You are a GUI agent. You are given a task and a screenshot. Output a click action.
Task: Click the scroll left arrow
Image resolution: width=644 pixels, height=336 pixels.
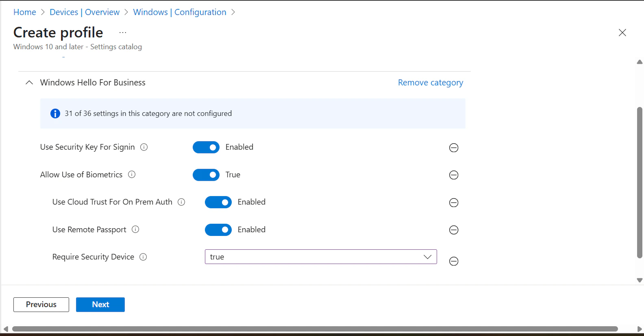[x=6, y=329]
